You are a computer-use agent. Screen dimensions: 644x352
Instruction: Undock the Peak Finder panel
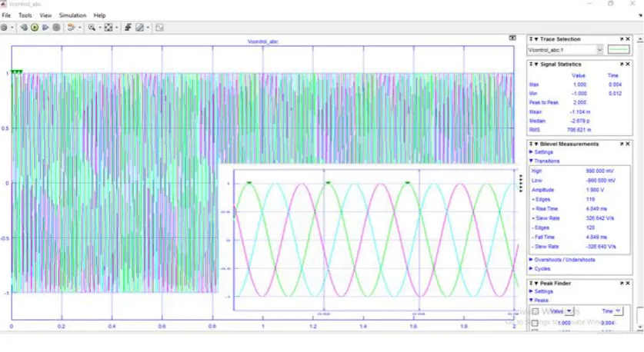[622, 284]
